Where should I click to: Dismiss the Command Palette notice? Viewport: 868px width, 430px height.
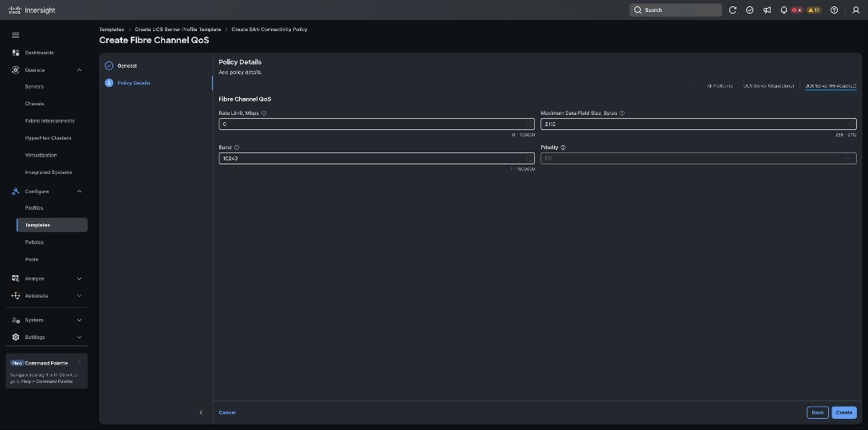point(79,362)
